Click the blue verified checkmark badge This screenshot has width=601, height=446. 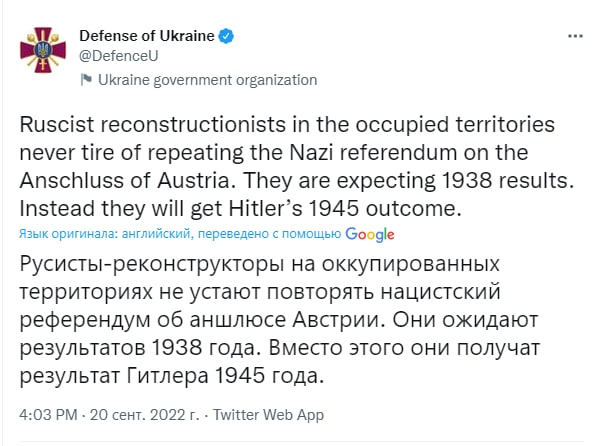(x=229, y=37)
